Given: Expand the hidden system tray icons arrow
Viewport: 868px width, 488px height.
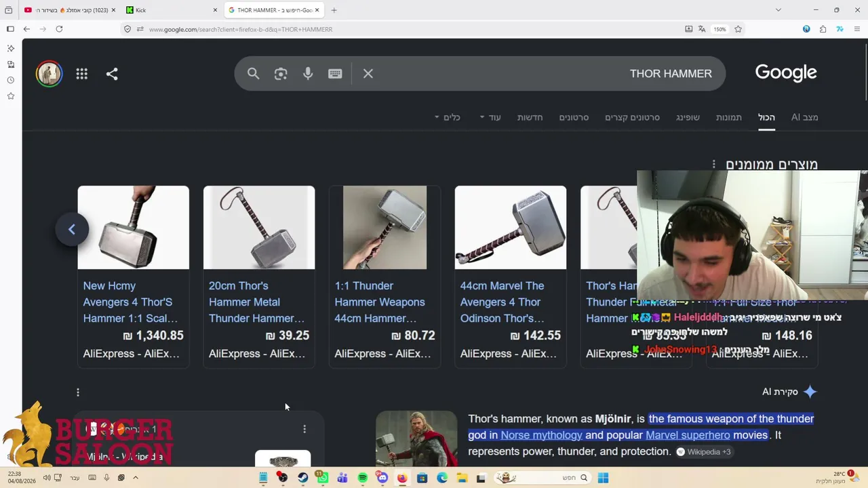Looking at the screenshot, I should coord(136,478).
